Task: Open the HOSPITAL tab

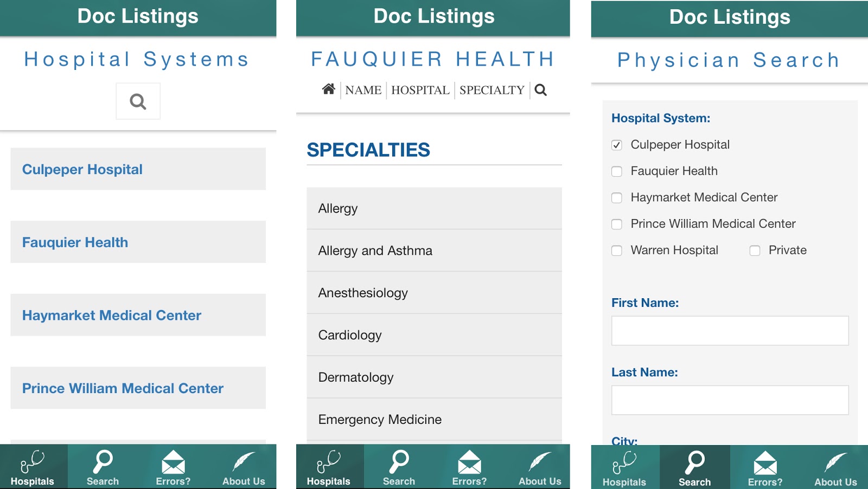Action: (x=419, y=90)
